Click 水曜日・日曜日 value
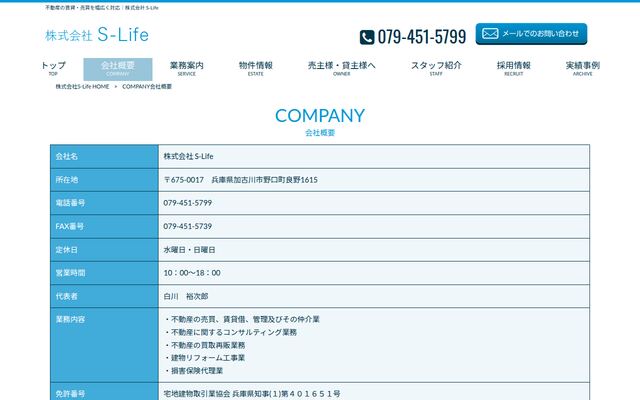This screenshot has width=640, height=400. (189, 250)
